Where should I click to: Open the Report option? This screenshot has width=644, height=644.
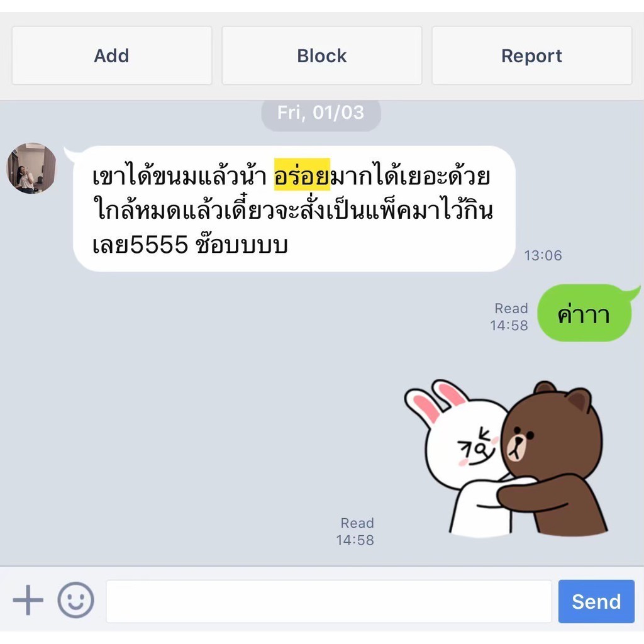(532, 55)
